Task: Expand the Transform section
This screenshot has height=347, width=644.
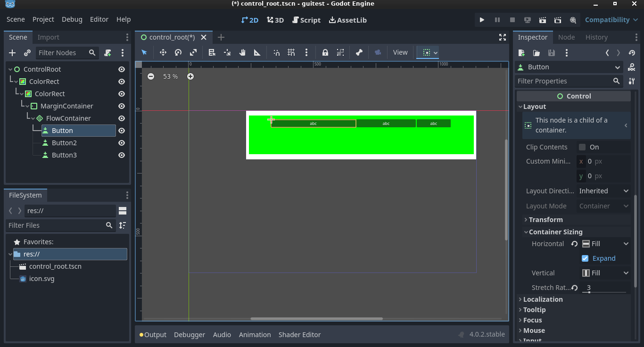Action: pos(545,220)
